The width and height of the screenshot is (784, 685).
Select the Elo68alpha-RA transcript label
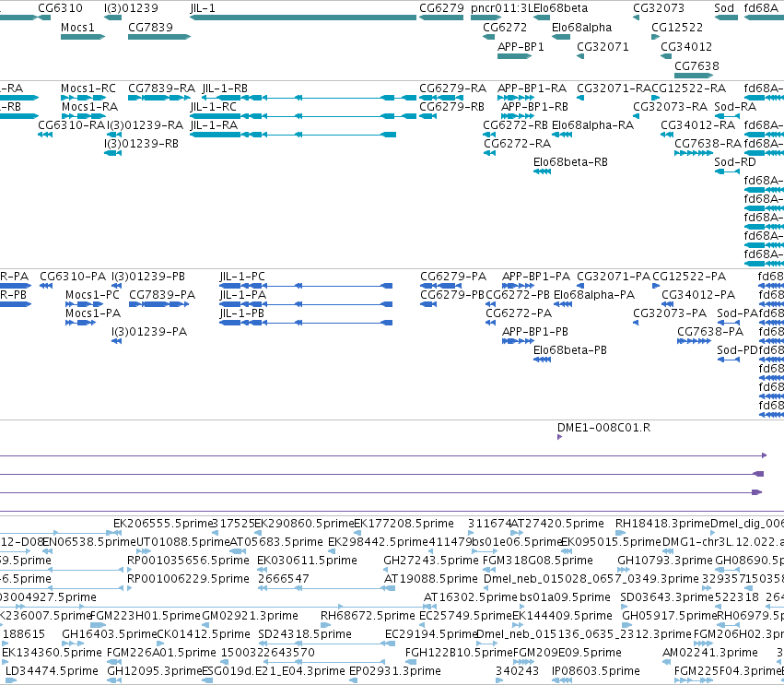[x=592, y=125]
